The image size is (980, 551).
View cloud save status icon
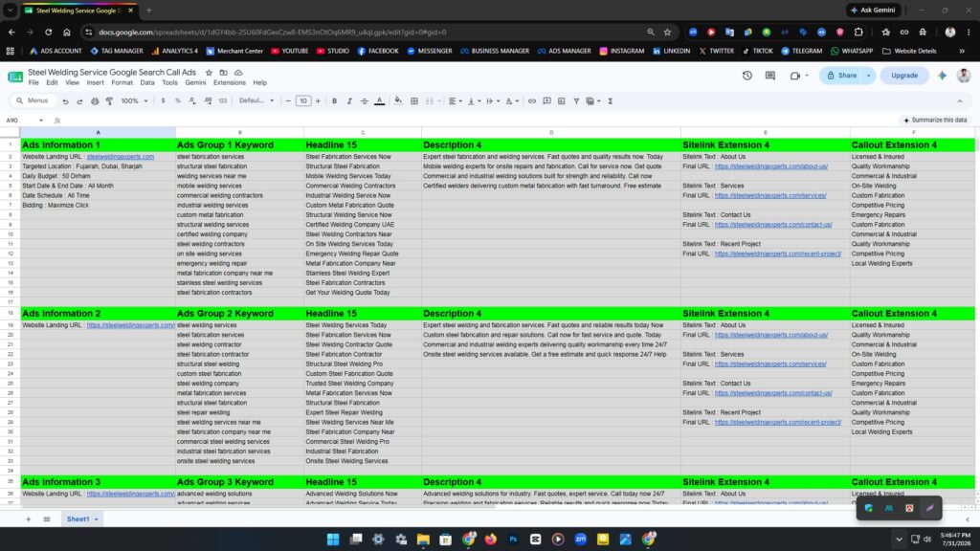(238, 73)
